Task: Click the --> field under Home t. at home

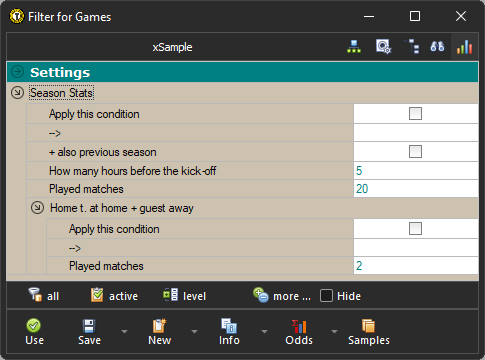Action: click(x=416, y=248)
